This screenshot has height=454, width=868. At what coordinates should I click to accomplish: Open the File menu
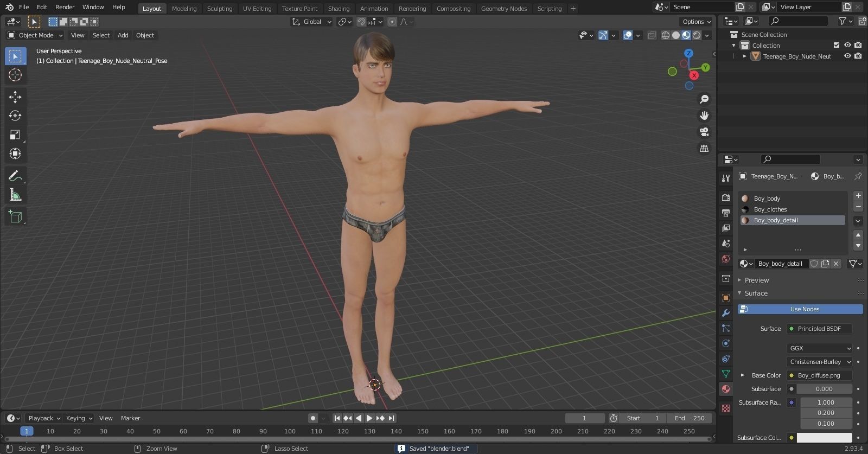pos(24,7)
